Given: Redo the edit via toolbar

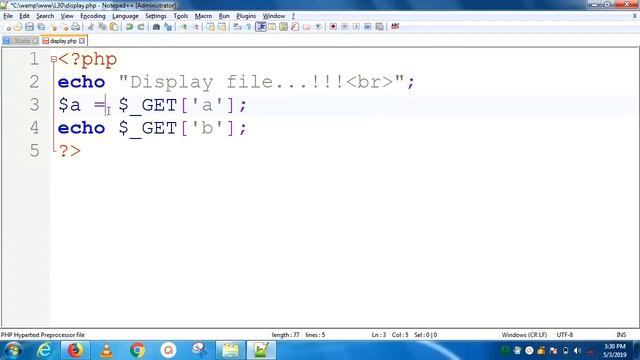Looking at the screenshot, I should tap(141, 27).
